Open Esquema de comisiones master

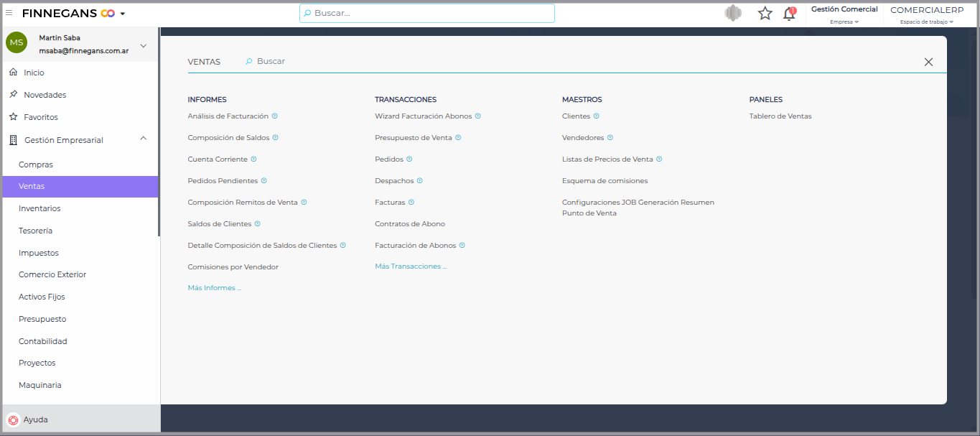tap(605, 180)
